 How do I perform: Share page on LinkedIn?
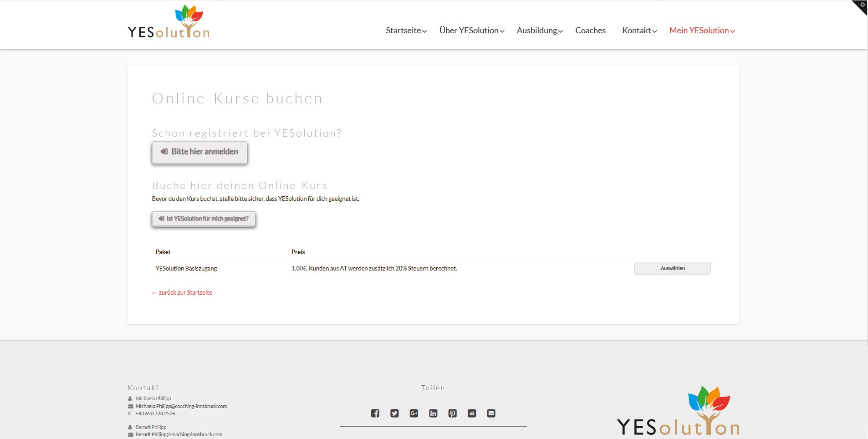point(433,413)
